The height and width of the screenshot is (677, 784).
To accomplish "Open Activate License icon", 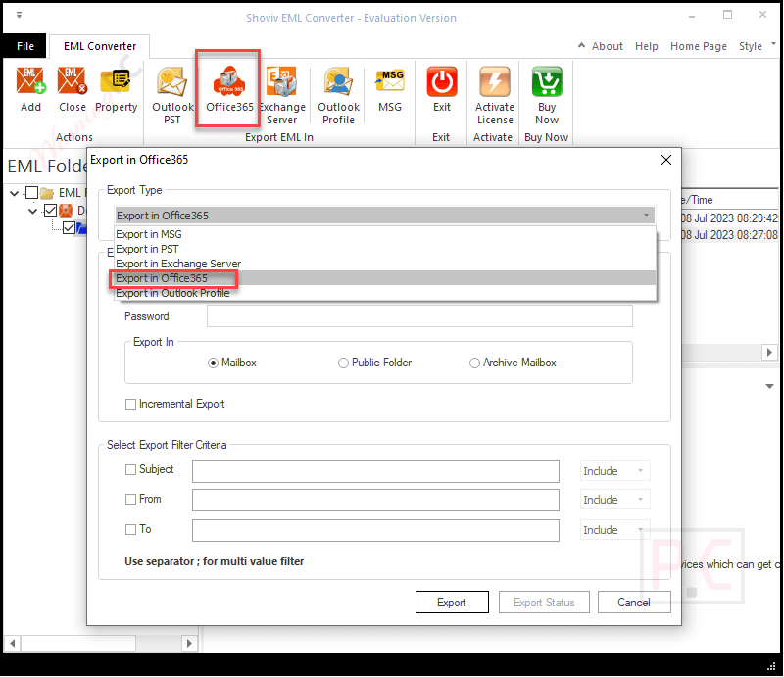I will point(495,81).
